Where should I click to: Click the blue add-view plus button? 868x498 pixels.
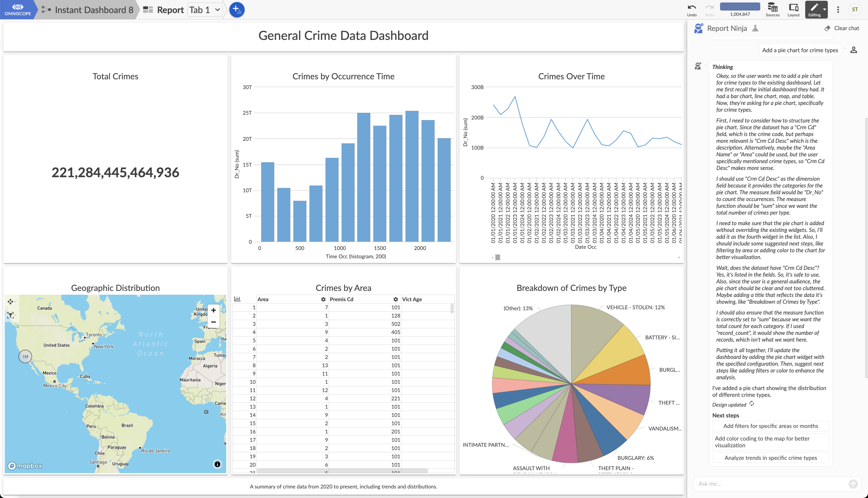[x=236, y=10]
